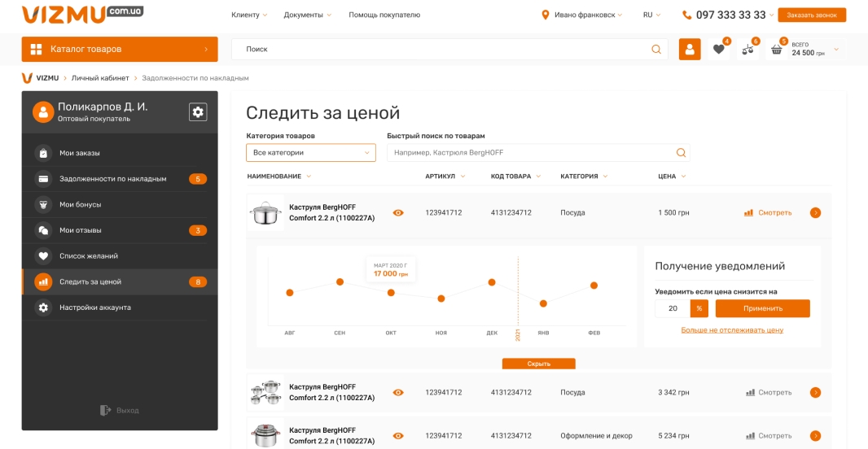Image resolution: width=868 pixels, height=449 pixels.
Task: Click Помощь покупателю link
Action: pyautogui.click(x=384, y=15)
